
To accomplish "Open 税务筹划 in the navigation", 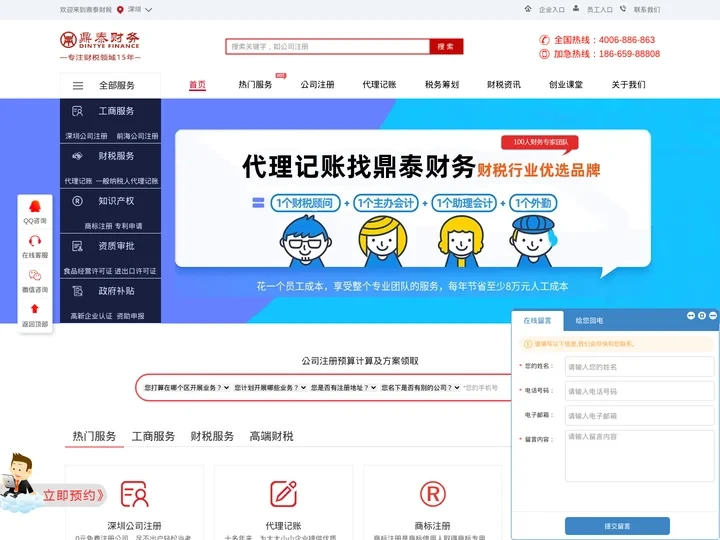I will [442, 84].
